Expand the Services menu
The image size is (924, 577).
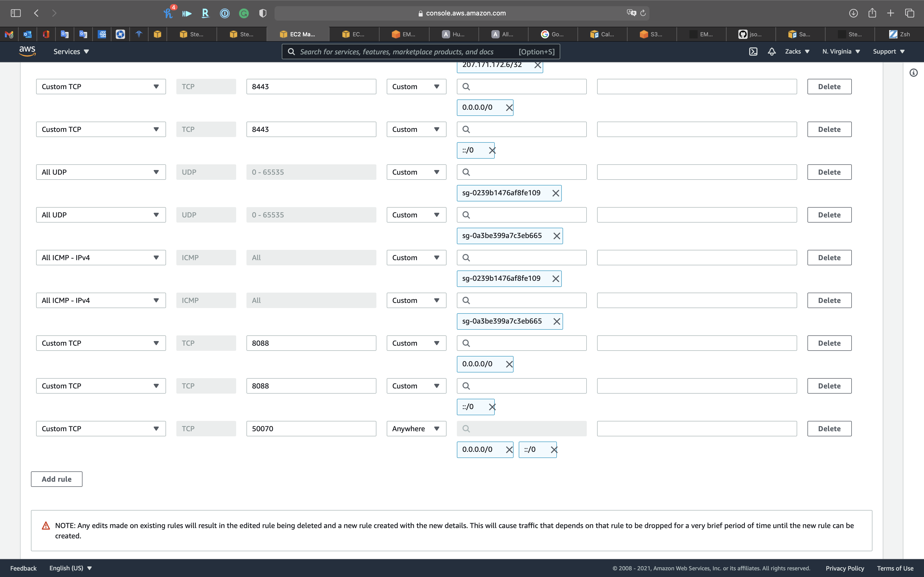(x=71, y=52)
